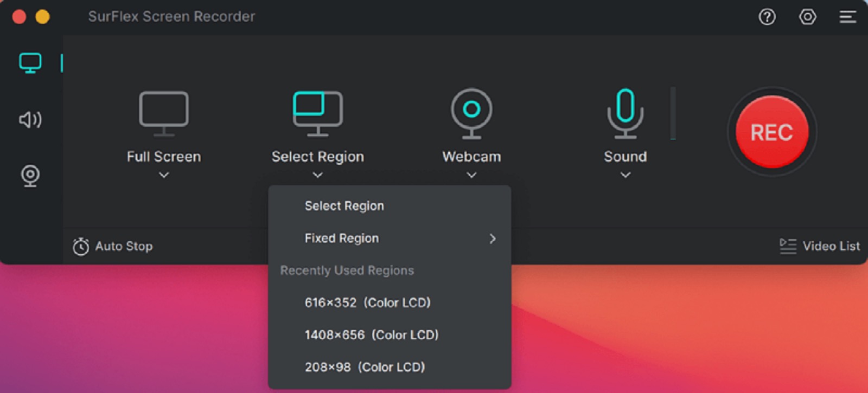Open the help question mark icon
Screen dimensions: 868x393
767,17
